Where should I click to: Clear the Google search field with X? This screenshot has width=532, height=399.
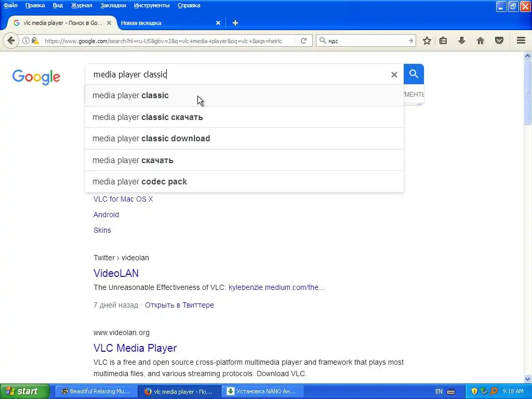pyautogui.click(x=394, y=74)
